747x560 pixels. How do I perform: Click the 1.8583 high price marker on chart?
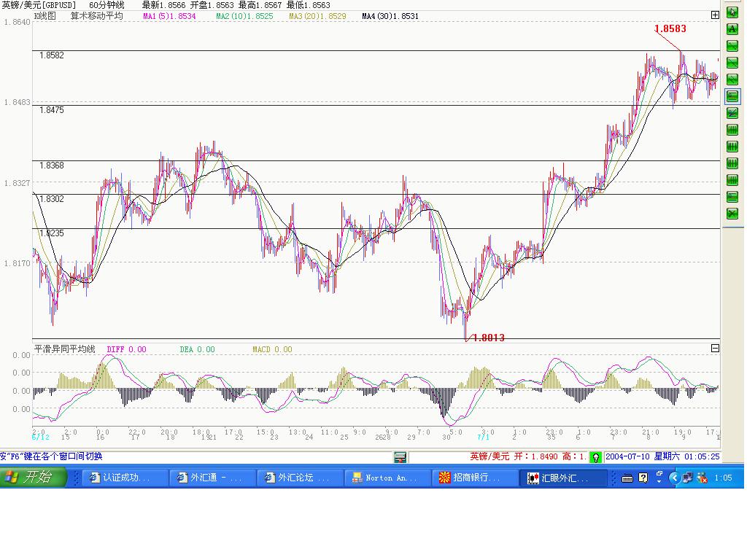pyautogui.click(x=670, y=28)
